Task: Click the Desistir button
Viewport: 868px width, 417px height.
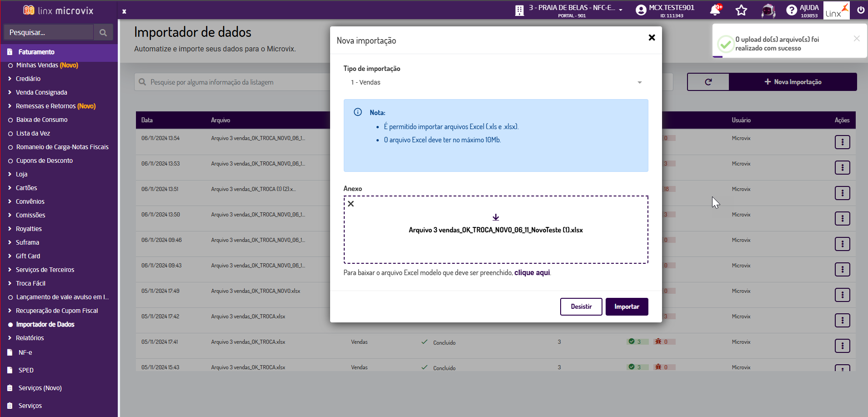Action: coord(581,306)
